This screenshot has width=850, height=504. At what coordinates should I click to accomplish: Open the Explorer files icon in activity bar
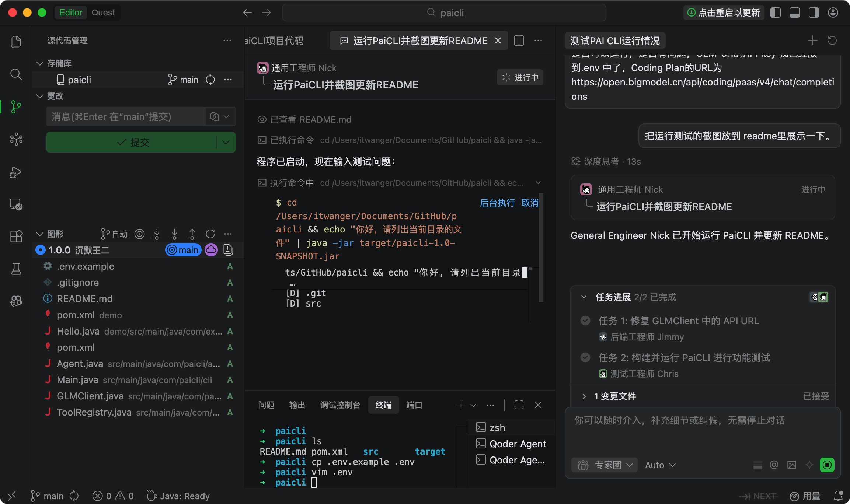point(16,42)
